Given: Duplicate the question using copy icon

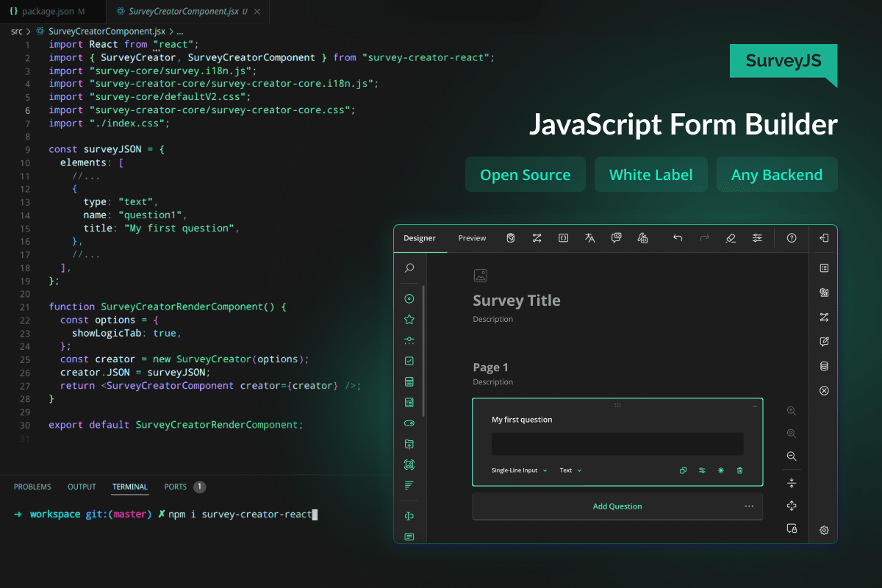Looking at the screenshot, I should (x=683, y=470).
